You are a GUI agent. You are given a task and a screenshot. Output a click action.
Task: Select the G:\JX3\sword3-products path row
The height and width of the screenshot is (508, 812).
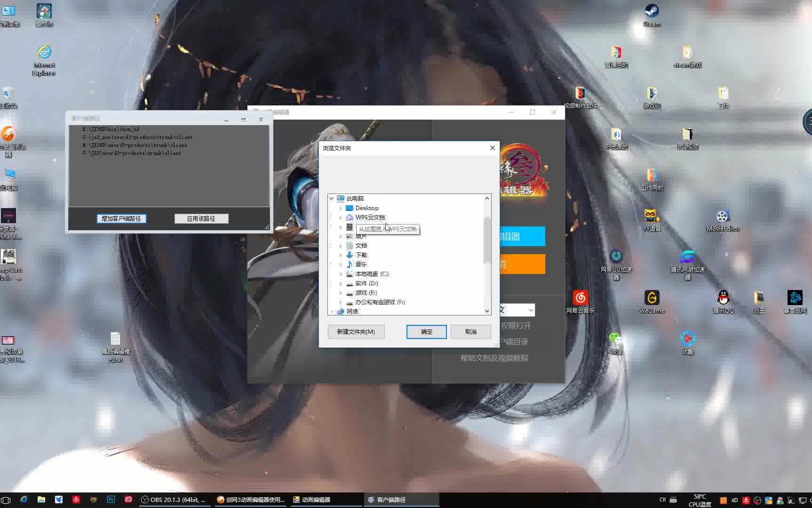131,153
